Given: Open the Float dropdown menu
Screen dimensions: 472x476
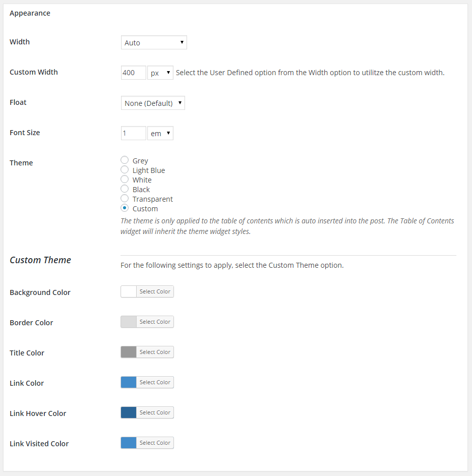Looking at the screenshot, I should click(x=153, y=103).
